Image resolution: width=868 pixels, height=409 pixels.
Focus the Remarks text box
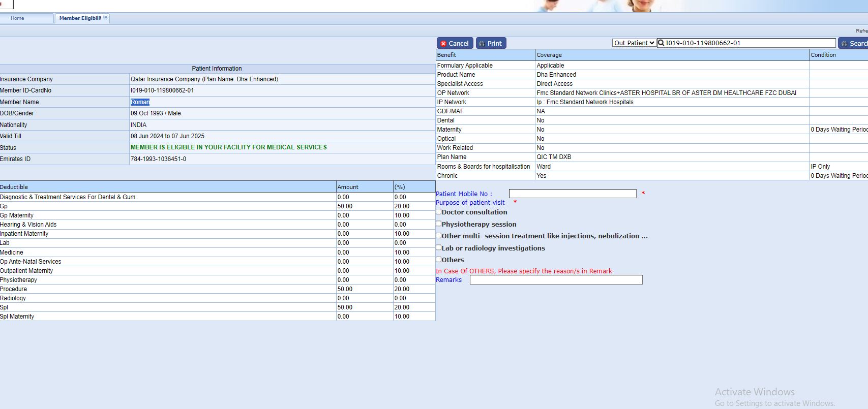[556, 280]
